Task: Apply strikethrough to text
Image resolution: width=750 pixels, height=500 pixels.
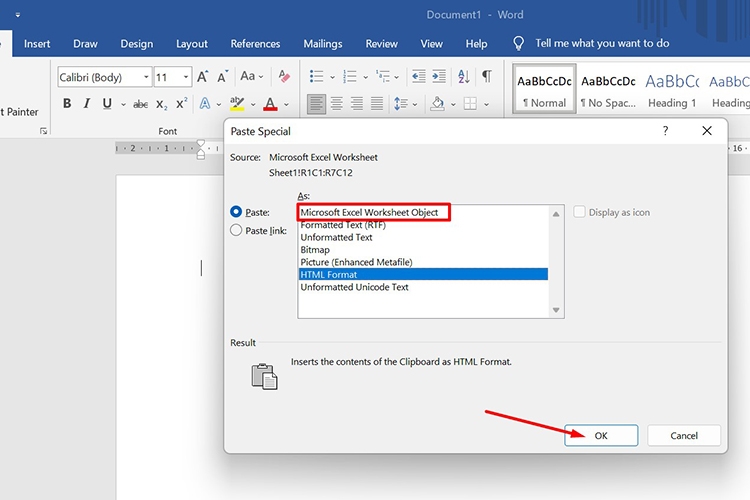Action: 140,104
